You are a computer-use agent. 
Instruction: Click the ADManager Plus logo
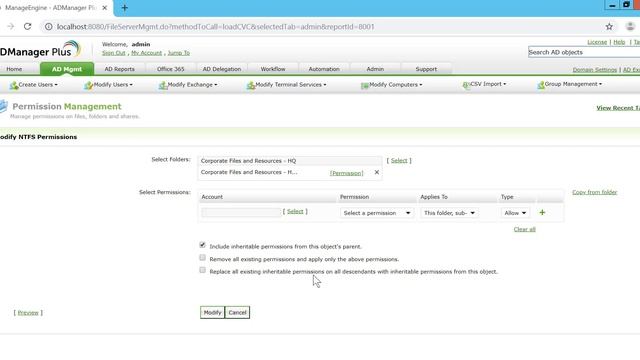click(x=40, y=50)
